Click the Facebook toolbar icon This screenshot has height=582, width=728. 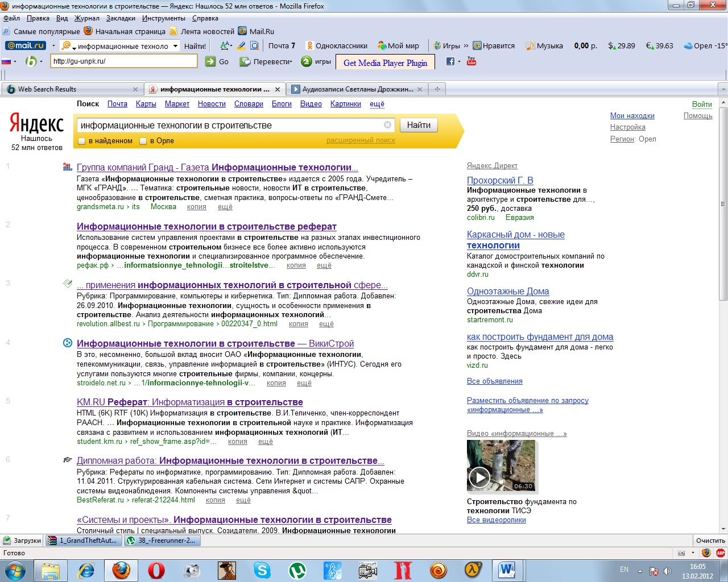click(x=450, y=61)
